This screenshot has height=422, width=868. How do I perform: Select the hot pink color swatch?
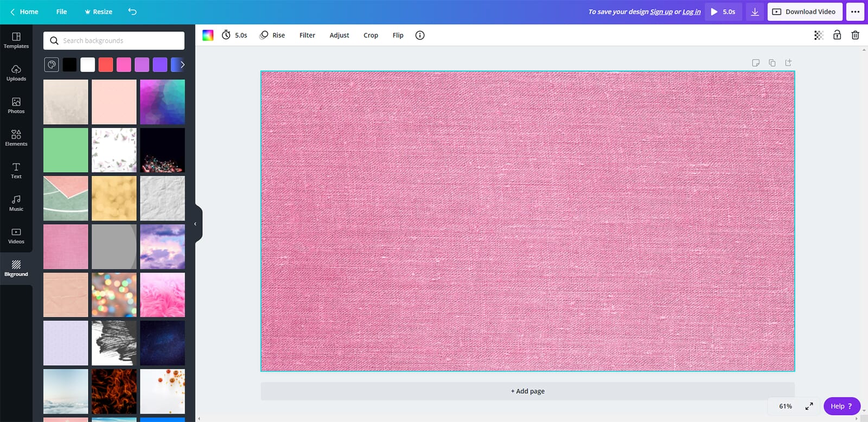click(x=124, y=65)
